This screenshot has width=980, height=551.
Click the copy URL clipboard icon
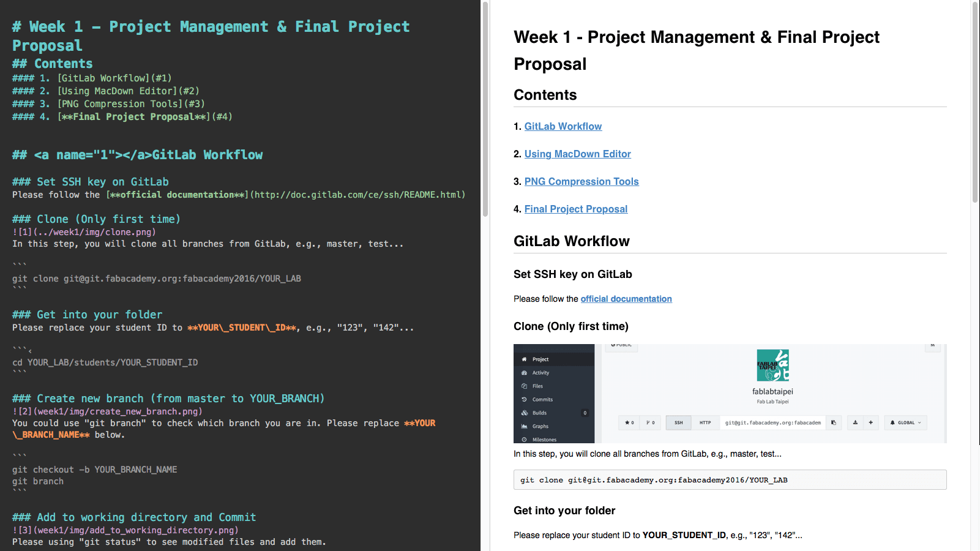tap(833, 422)
